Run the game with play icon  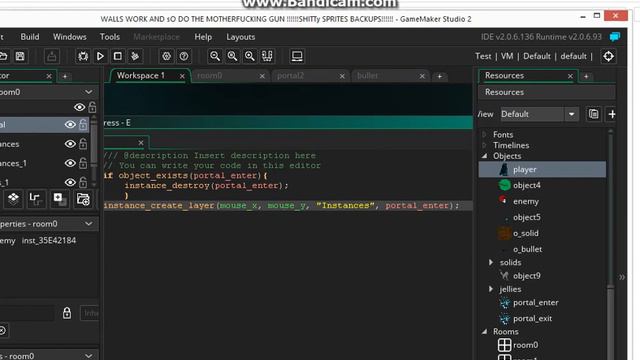[100, 56]
